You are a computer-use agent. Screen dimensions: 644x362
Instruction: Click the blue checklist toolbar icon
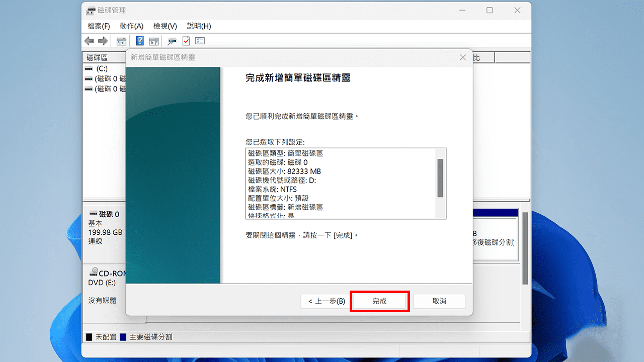click(199, 41)
